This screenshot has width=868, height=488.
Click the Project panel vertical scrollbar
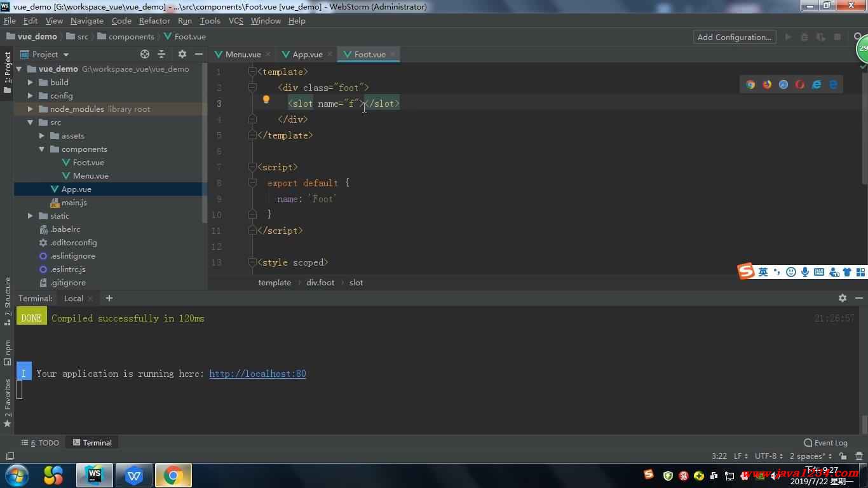[205, 143]
